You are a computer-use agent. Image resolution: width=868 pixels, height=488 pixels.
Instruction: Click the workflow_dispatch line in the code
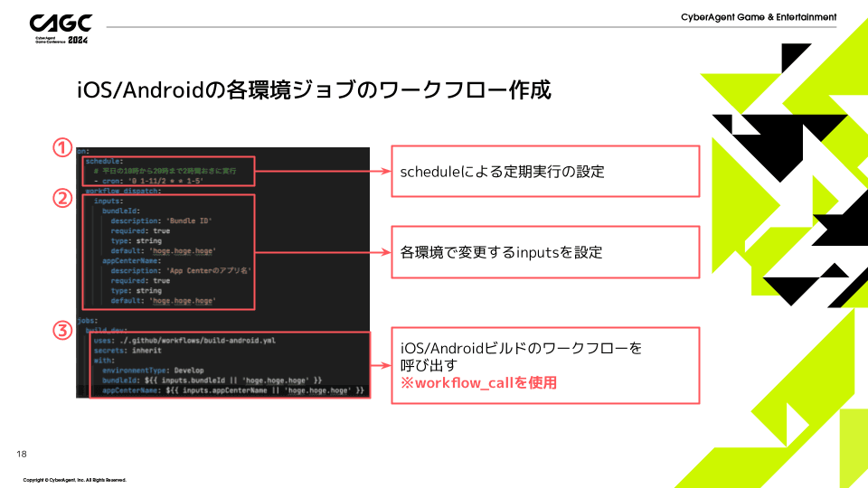[122, 191]
